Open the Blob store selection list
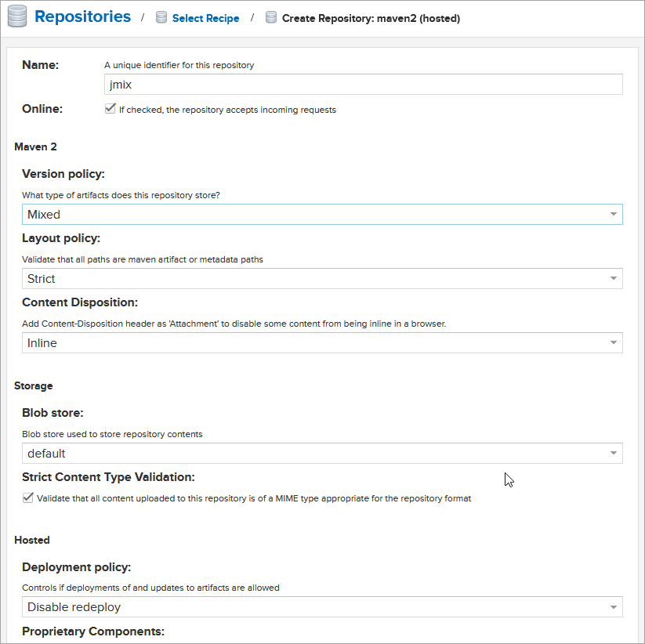This screenshot has height=644, width=645. pyautogui.click(x=321, y=453)
